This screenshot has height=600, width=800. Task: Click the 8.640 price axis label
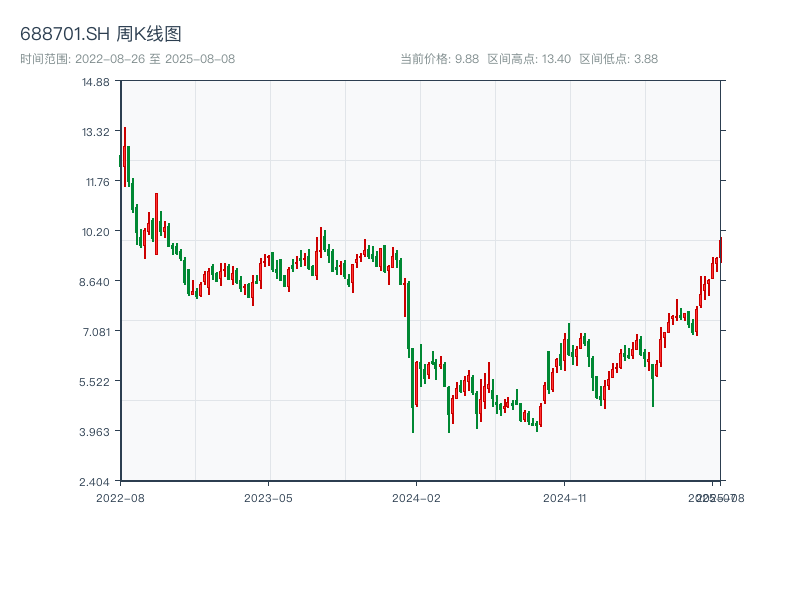point(95,282)
